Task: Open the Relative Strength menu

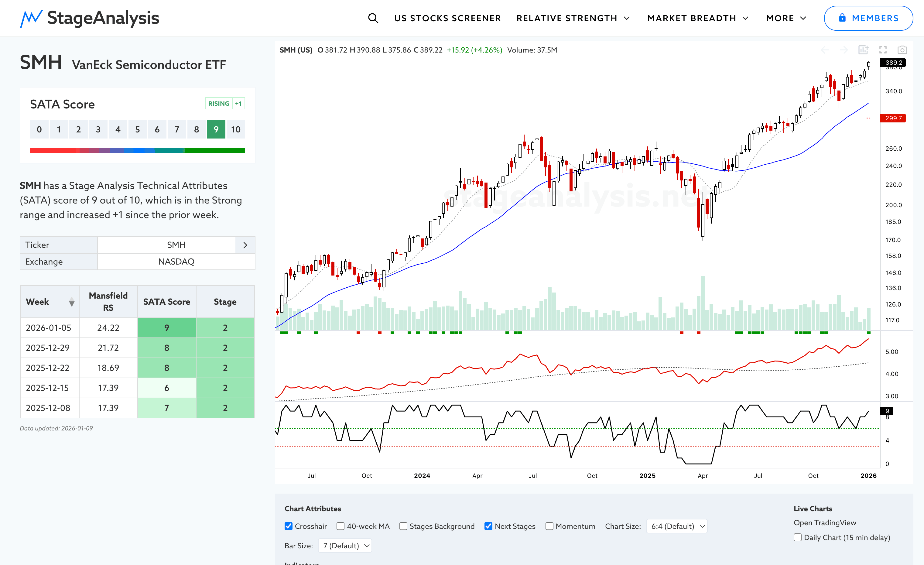Action: 573,18
